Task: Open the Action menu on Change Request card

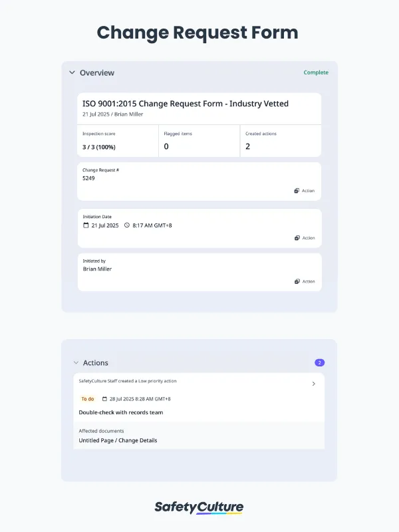Action: point(303,191)
